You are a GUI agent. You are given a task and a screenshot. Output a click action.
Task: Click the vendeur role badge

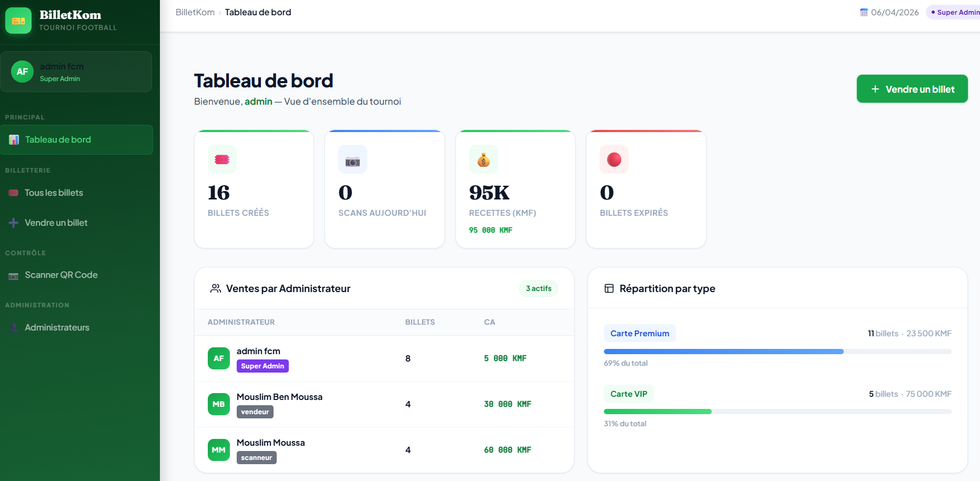[255, 412]
